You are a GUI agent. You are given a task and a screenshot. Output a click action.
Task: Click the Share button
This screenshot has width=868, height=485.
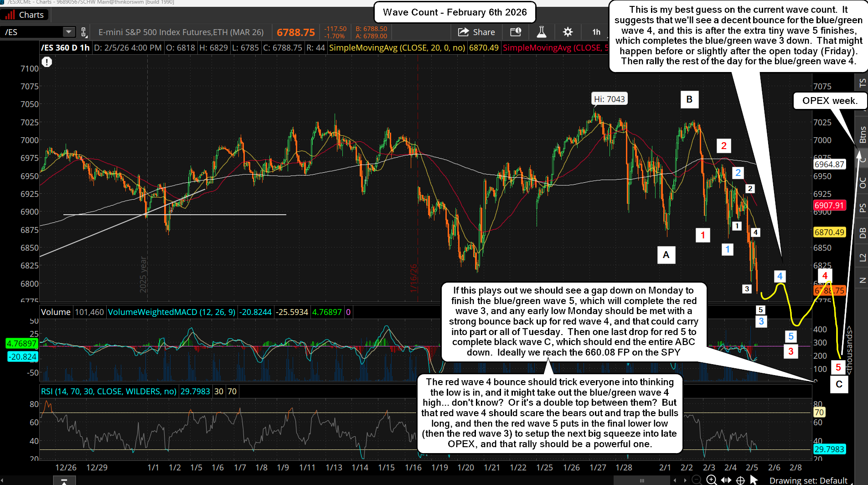tap(477, 32)
